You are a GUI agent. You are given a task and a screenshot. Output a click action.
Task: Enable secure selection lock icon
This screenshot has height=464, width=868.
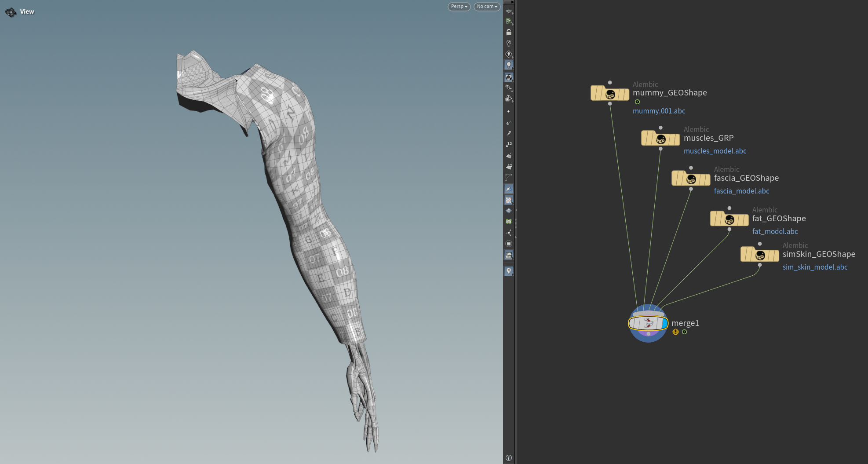[x=509, y=32]
